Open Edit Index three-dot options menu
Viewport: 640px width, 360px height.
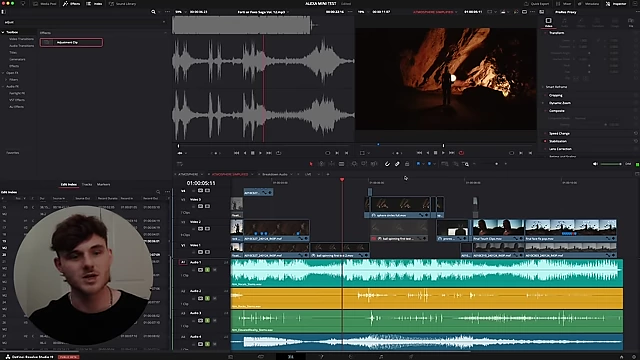[x=167, y=191]
